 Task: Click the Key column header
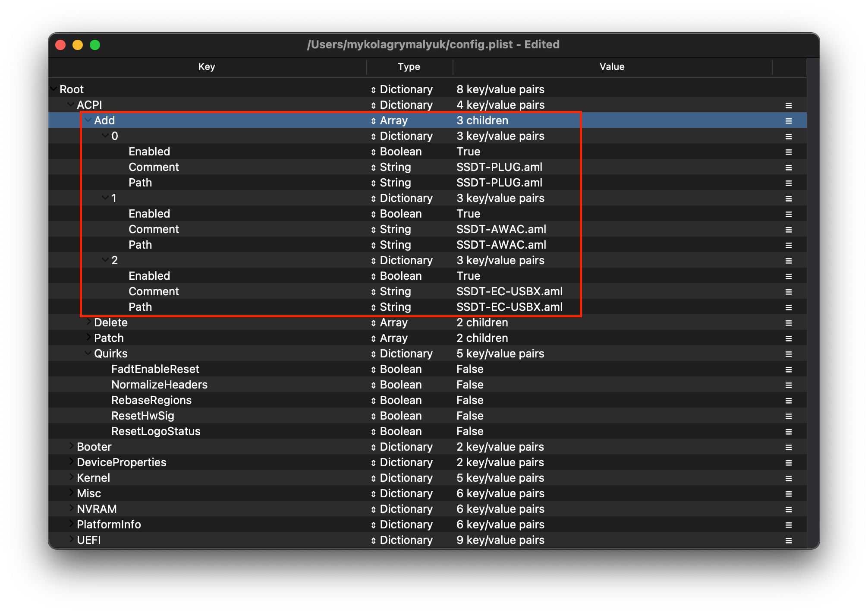(x=207, y=66)
